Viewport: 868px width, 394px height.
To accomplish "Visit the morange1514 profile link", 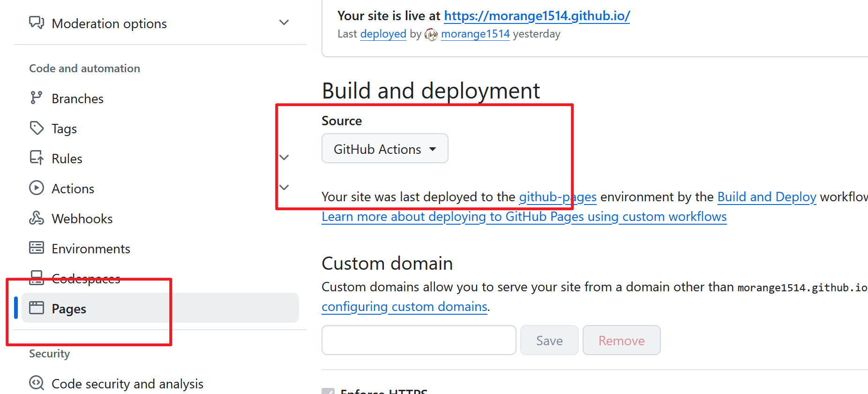I will click(475, 34).
